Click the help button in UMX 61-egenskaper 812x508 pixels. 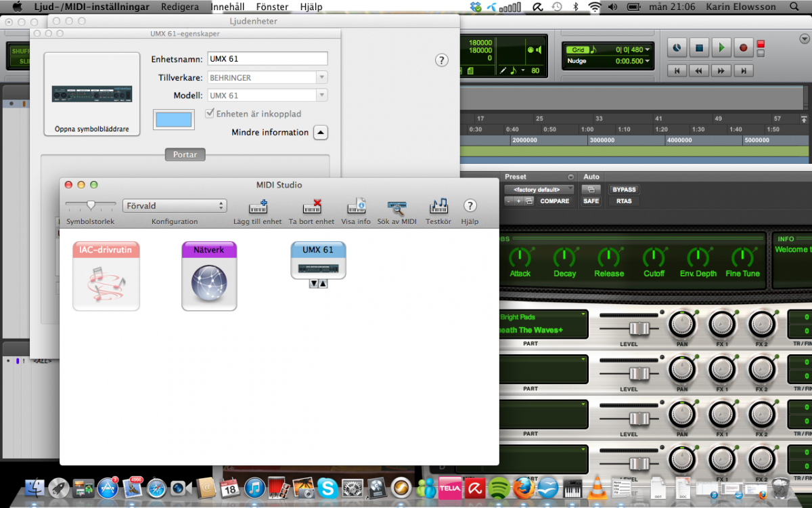coord(441,60)
